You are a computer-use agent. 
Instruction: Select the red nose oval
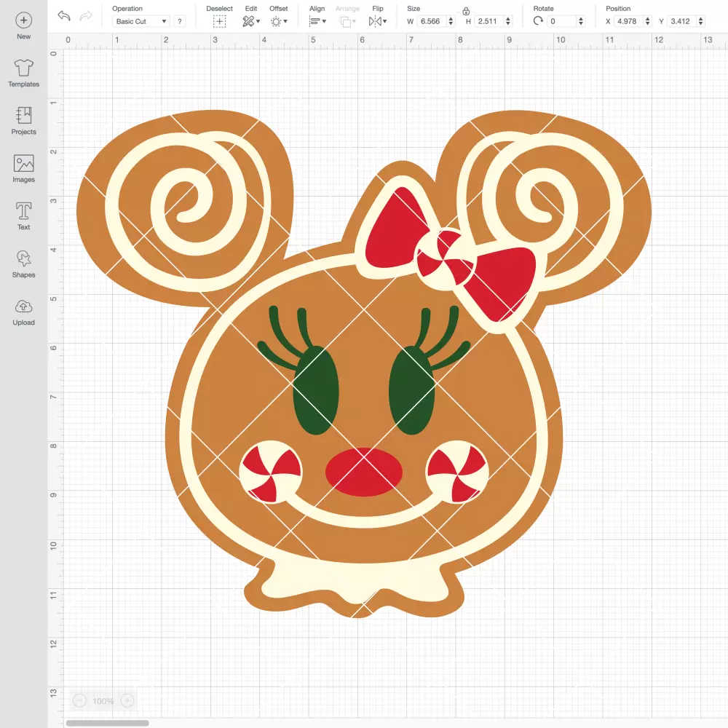point(363,472)
